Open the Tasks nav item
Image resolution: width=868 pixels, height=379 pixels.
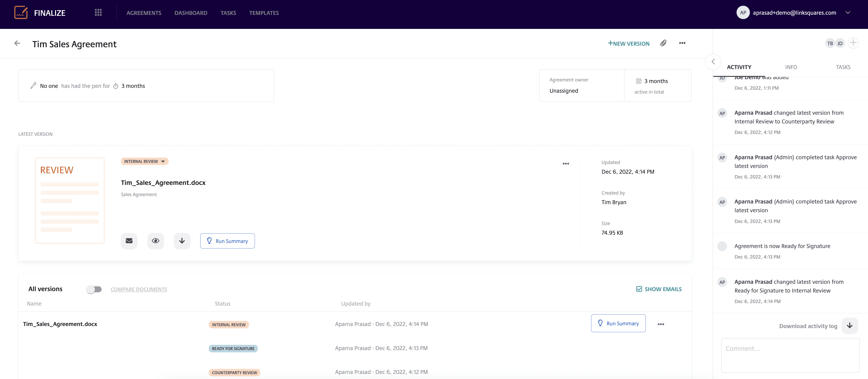[x=228, y=13]
